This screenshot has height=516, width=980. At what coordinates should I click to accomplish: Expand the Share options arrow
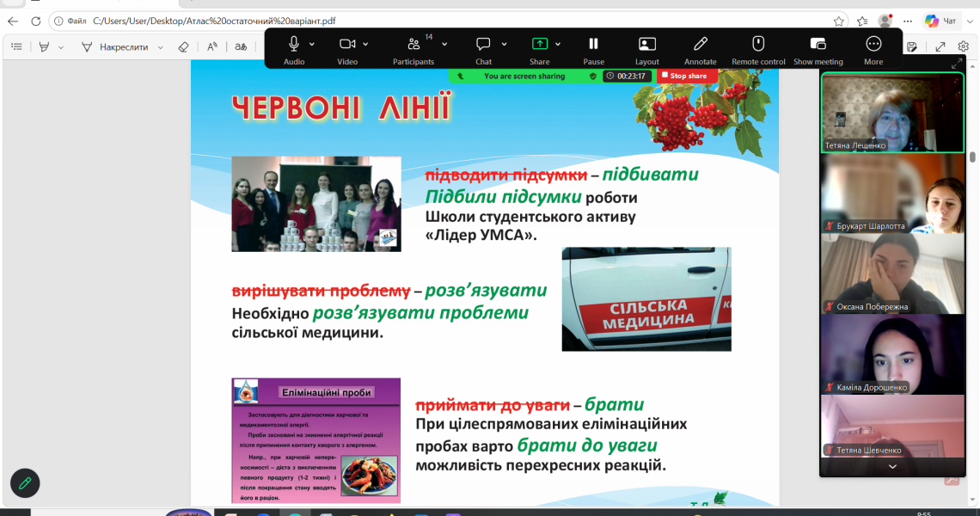pos(558,45)
